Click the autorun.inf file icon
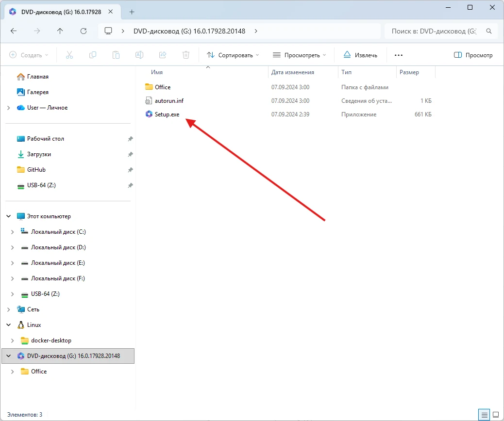 [149, 101]
